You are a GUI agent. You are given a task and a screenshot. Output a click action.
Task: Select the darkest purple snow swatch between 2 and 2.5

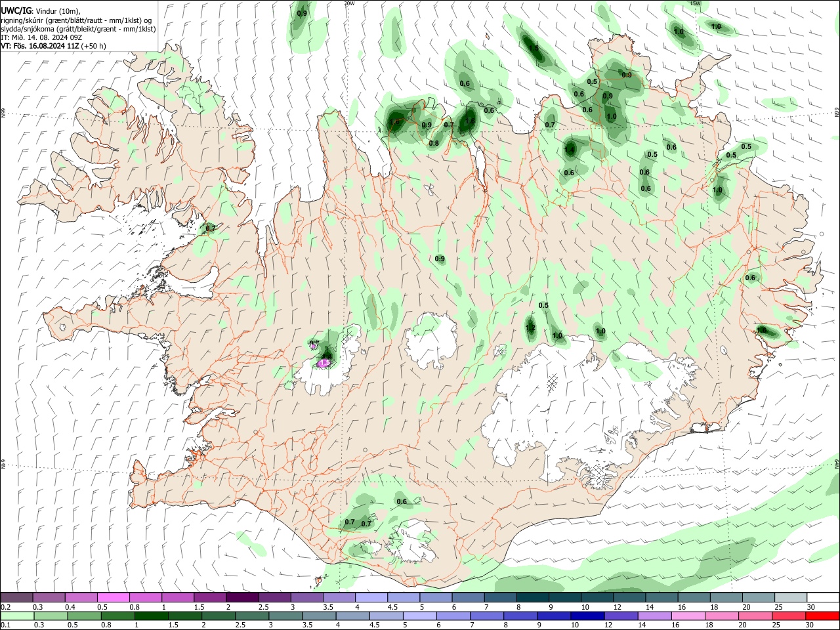pyautogui.click(x=242, y=597)
